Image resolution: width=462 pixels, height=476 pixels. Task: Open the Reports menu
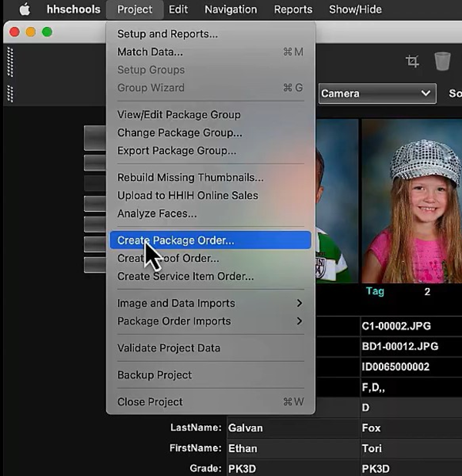pyautogui.click(x=293, y=9)
